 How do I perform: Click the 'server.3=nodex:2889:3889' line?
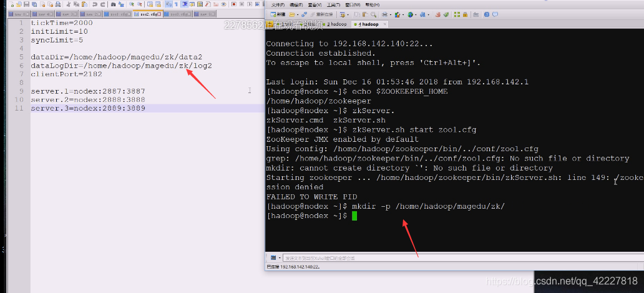click(x=88, y=109)
